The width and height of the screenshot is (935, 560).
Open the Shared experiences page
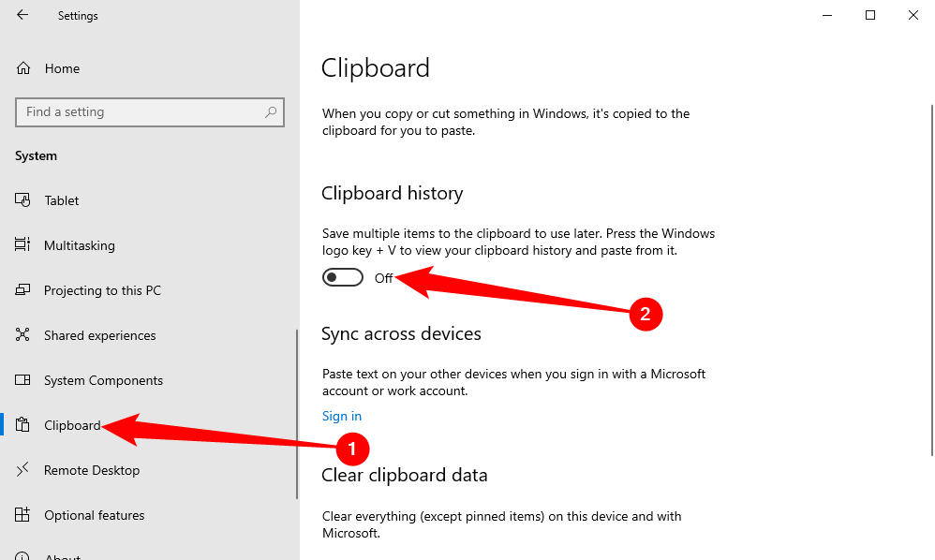tap(100, 335)
